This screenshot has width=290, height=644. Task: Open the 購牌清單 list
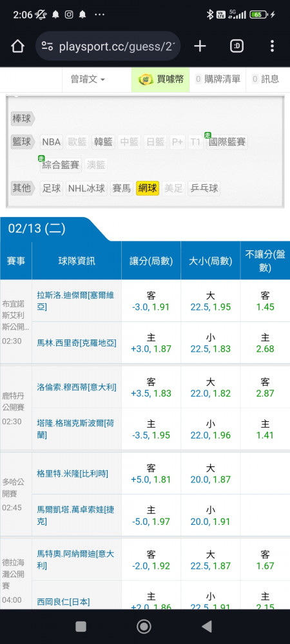click(x=218, y=79)
